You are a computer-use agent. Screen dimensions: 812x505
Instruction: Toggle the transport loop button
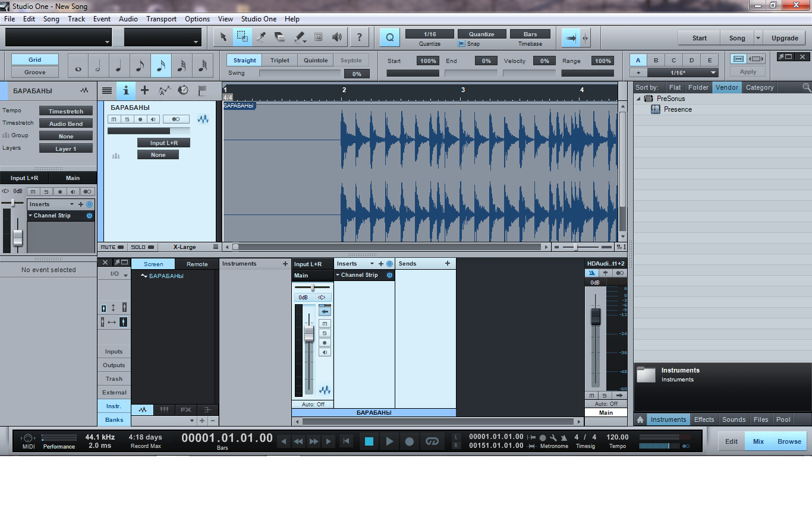coord(432,441)
